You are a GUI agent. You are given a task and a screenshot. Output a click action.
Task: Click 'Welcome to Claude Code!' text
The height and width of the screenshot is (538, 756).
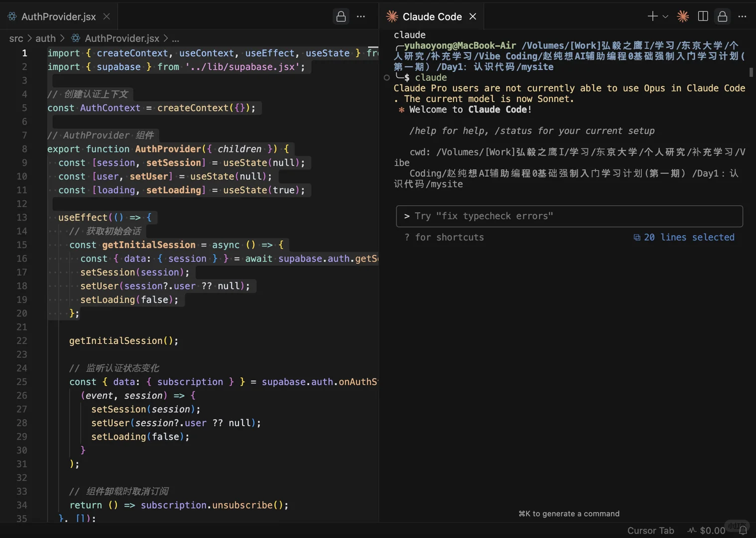click(470, 110)
